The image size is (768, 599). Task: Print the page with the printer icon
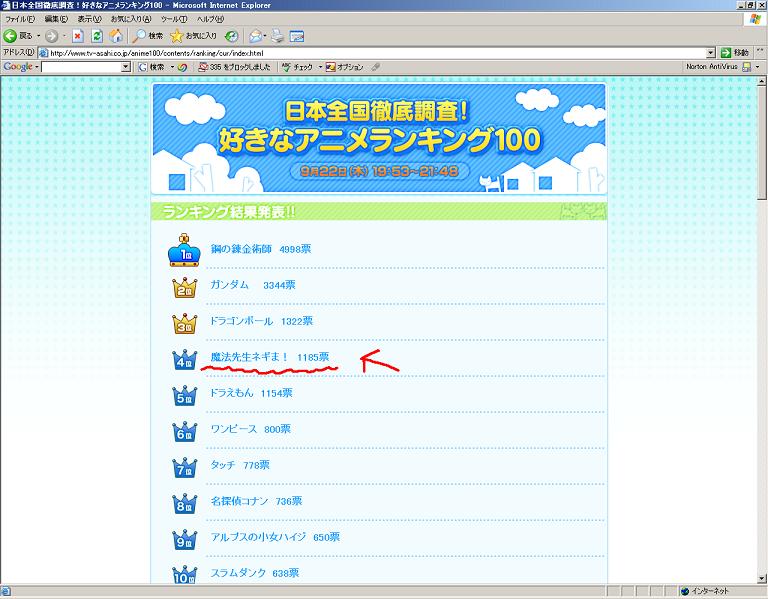(x=278, y=36)
